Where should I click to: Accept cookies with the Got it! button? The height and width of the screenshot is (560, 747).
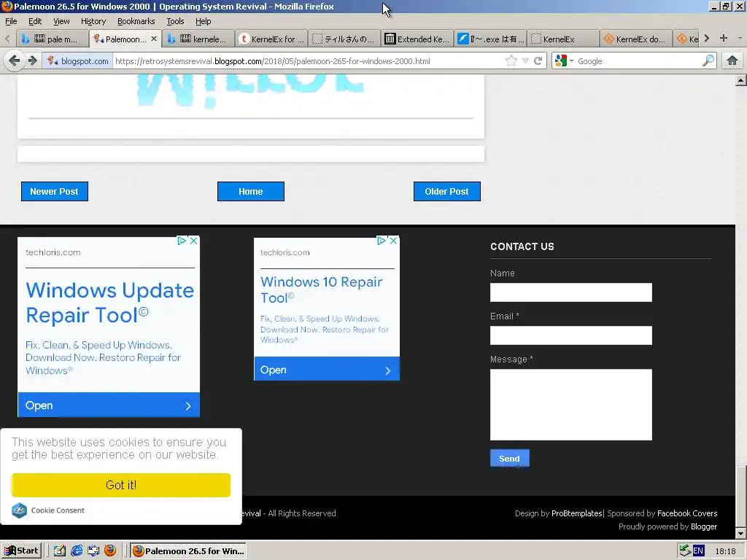coord(121,485)
